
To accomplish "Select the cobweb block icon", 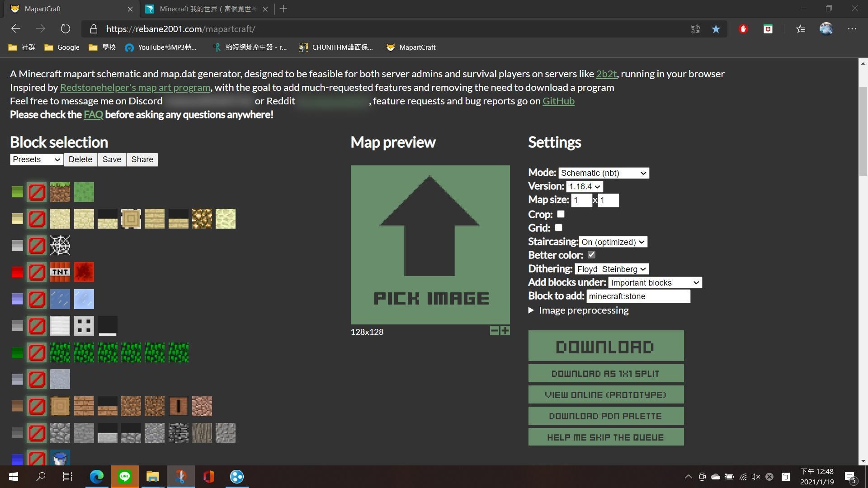I will coord(60,245).
